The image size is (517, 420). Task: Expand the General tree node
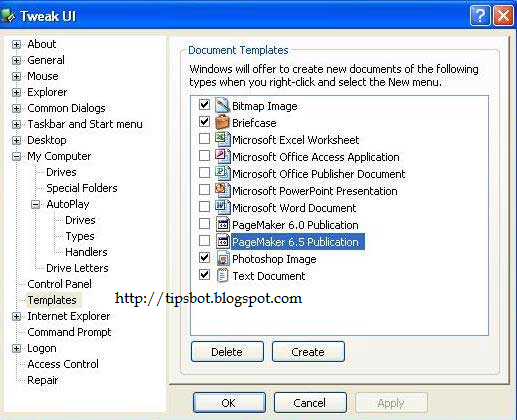(x=16, y=60)
